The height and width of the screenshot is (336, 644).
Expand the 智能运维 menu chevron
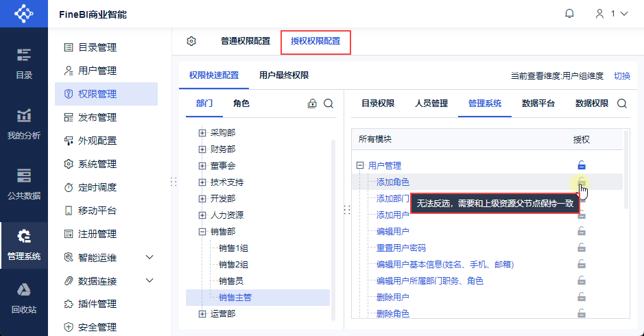coord(150,257)
